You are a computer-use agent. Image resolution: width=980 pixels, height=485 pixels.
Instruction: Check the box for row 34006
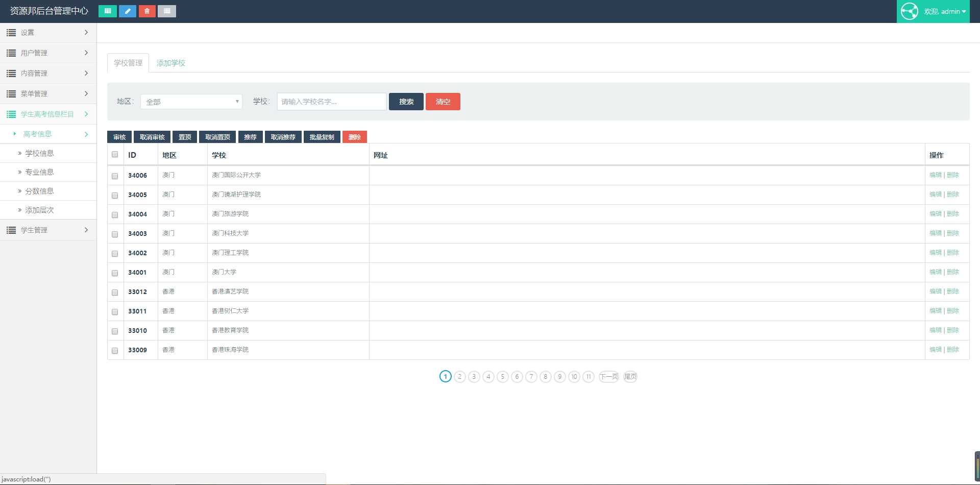115,176
